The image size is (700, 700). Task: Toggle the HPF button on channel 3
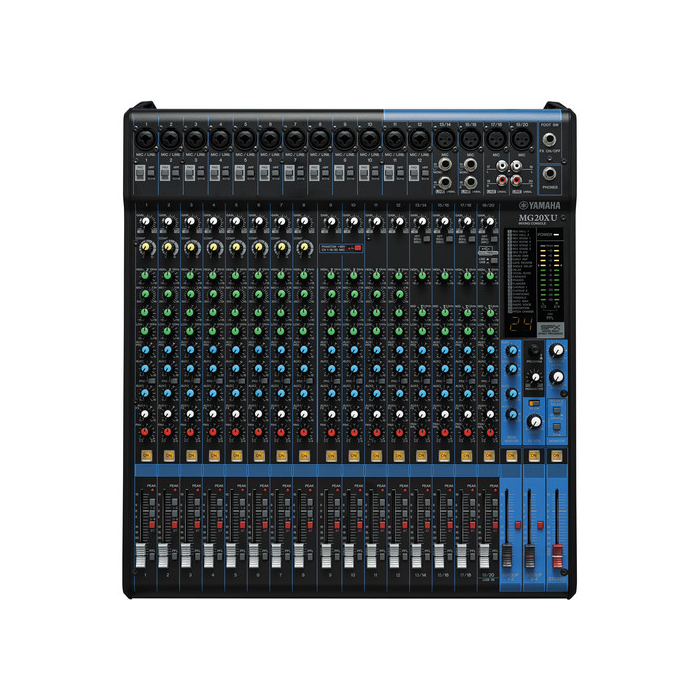[201, 173]
